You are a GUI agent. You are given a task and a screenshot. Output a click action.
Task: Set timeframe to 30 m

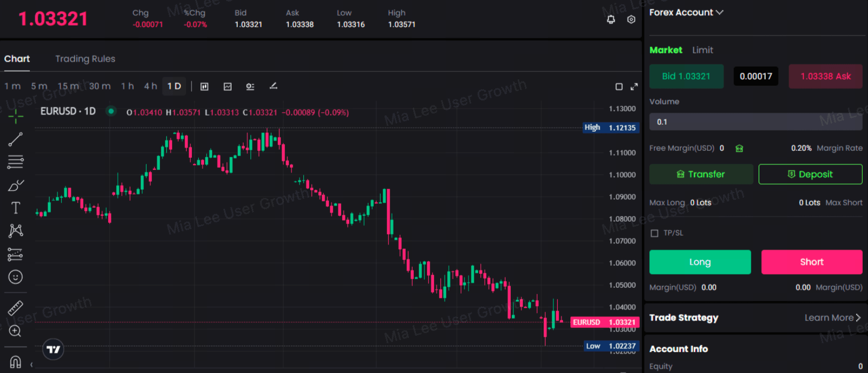pyautogui.click(x=100, y=86)
